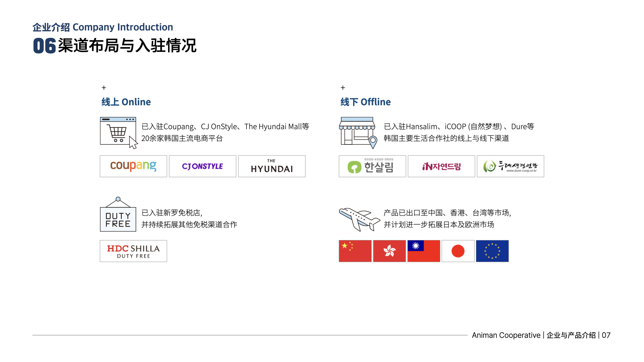Click the 06 渠道布局与入驻情况 slide title
This screenshot has height=362, width=644.
(x=115, y=46)
